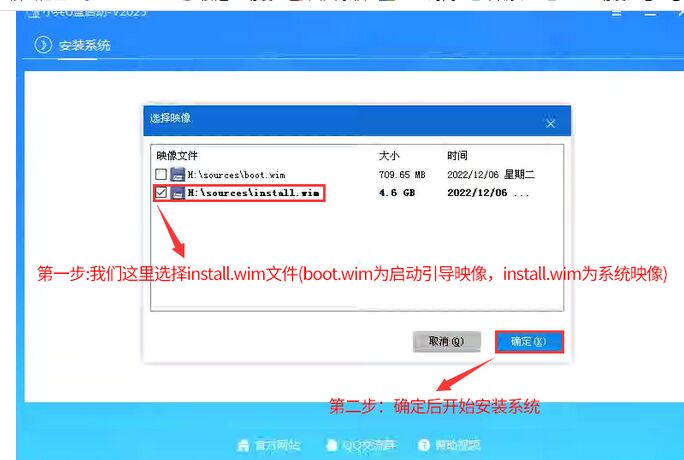Open the 帮助视频 question icon
The image size is (684, 460).
424,445
